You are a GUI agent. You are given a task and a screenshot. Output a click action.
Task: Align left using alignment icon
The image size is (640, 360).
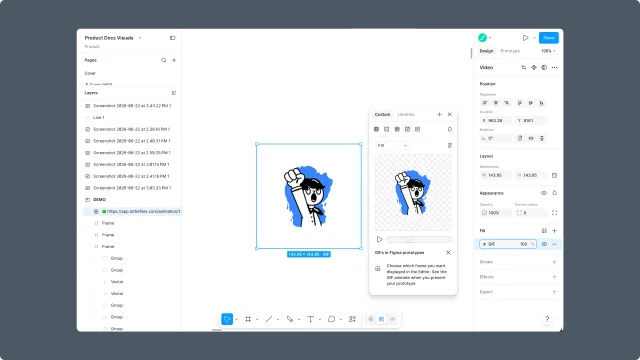[x=485, y=103]
